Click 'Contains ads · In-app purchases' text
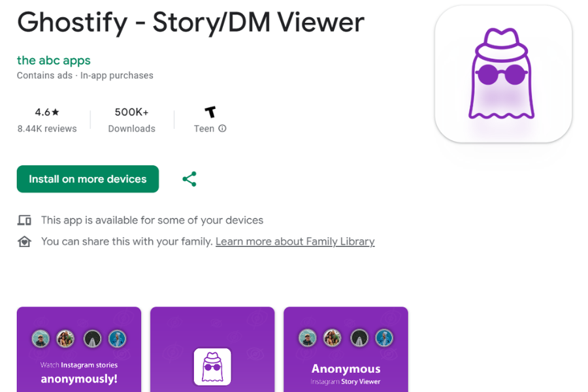The width and height of the screenshot is (588, 392). (x=85, y=75)
